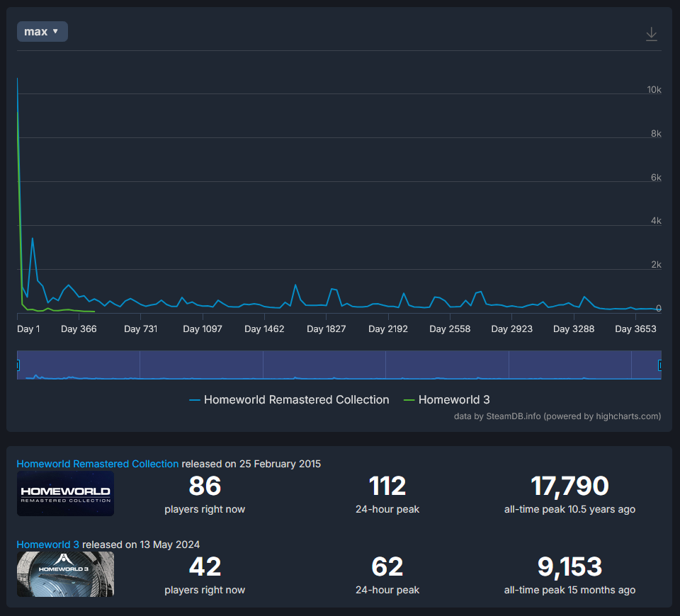This screenshot has width=680, height=616.
Task: Select the 62 24-hour peak value
Action: 387,566
